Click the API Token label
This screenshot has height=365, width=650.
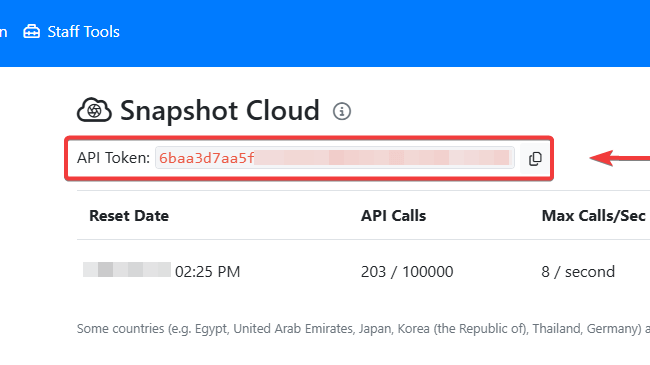click(x=113, y=158)
